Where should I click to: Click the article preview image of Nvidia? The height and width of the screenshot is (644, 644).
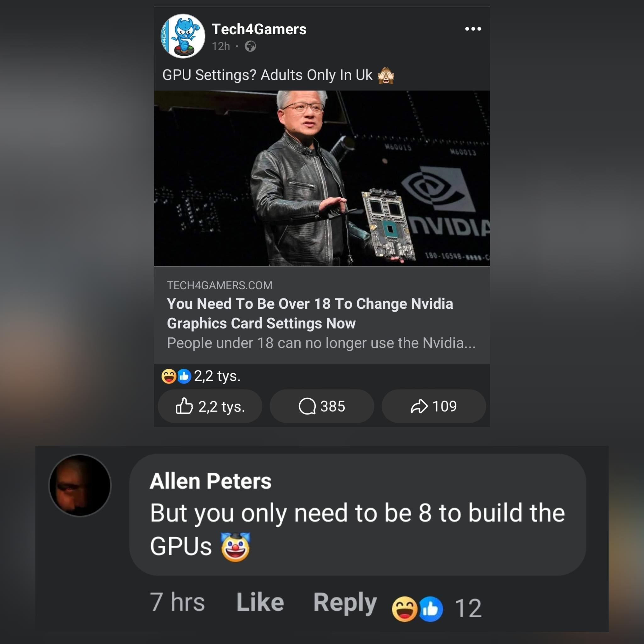pos(322,178)
